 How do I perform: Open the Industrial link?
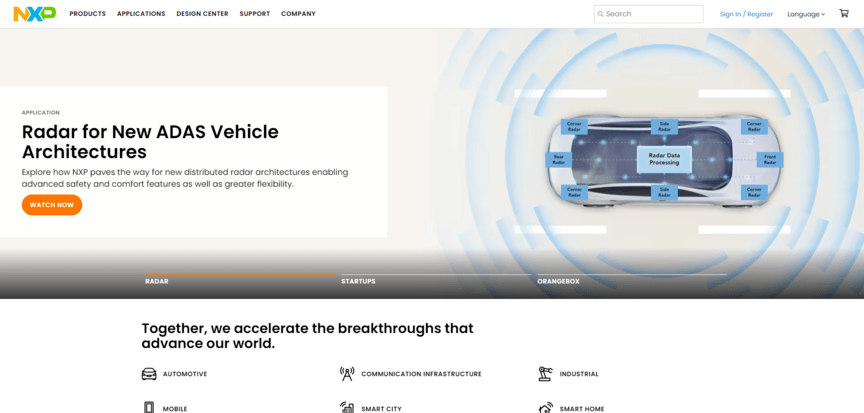point(579,374)
